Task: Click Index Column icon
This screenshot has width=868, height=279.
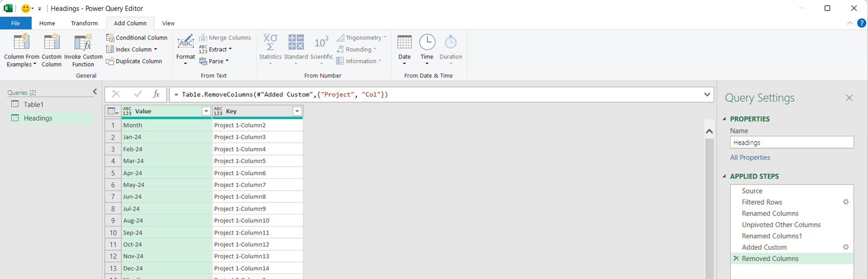Action: click(110, 49)
